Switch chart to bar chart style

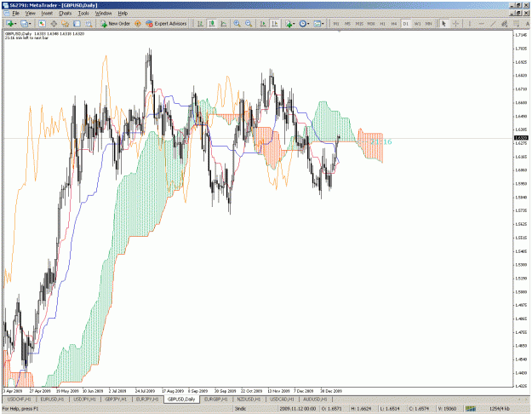point(201,24)
